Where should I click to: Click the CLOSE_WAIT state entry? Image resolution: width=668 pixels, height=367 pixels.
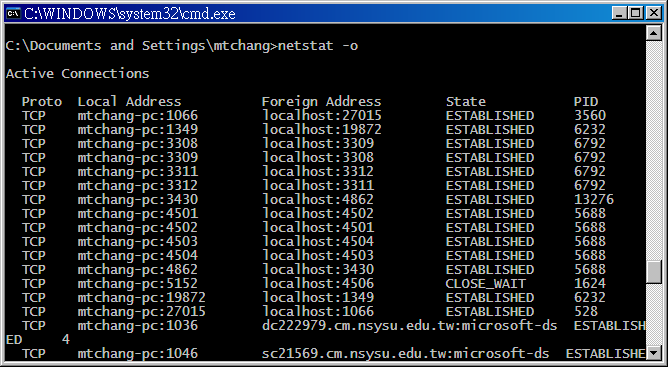coord(485,284)
